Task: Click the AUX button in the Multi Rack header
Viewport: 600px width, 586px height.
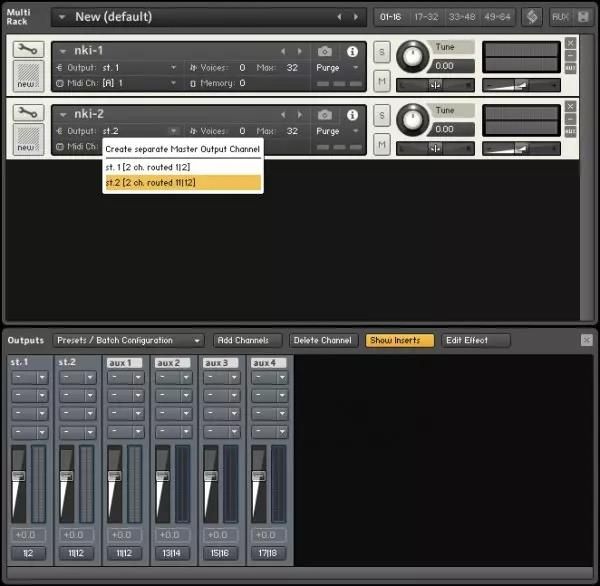Action: click(560, 17)
